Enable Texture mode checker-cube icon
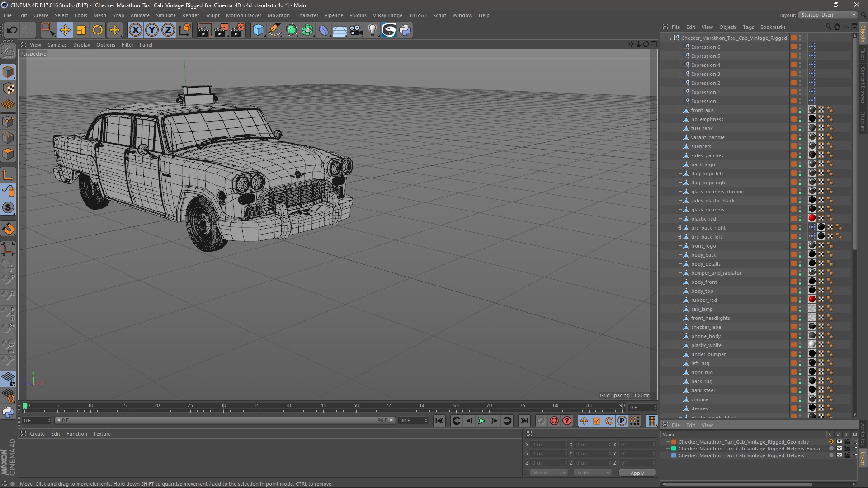 [x=8, y=89]
